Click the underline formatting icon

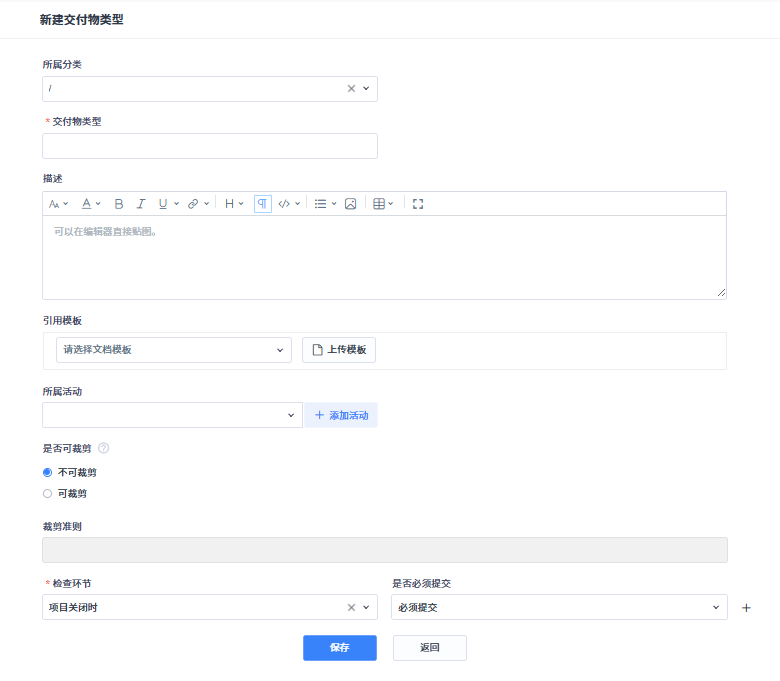(163, 204)
